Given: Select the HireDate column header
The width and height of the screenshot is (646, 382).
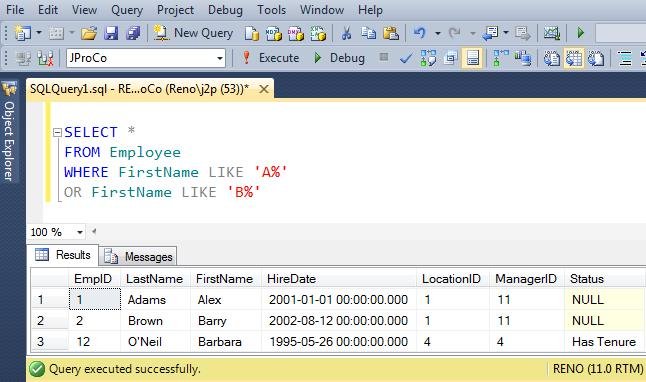Looking at the screenshot, I should [x=338, y=279].
